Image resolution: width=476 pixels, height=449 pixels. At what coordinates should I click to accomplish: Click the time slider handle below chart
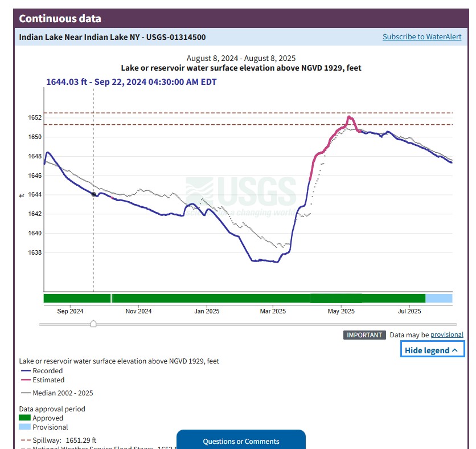tap(93, 324)
